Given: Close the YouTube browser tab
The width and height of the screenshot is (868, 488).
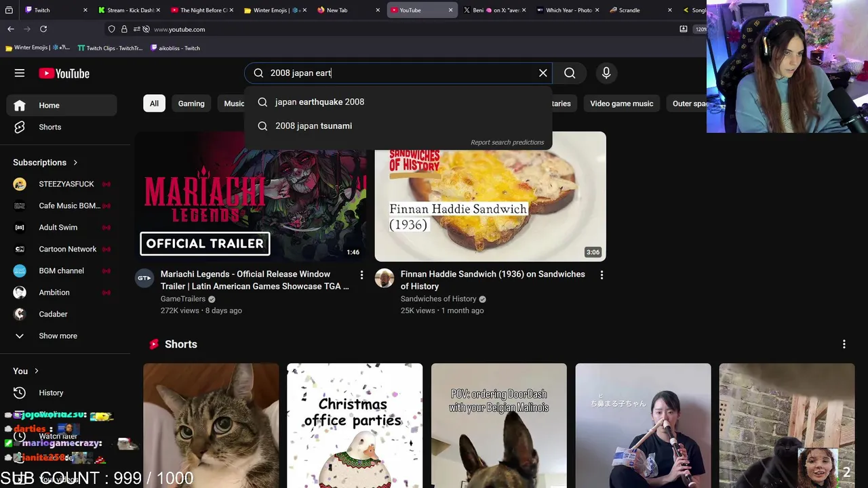Looking at the screenshot, I should (450, 10).
